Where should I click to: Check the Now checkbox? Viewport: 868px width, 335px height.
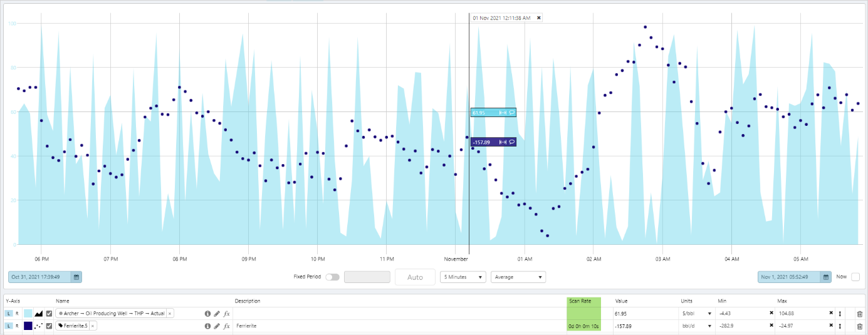(x=855, y=277)
